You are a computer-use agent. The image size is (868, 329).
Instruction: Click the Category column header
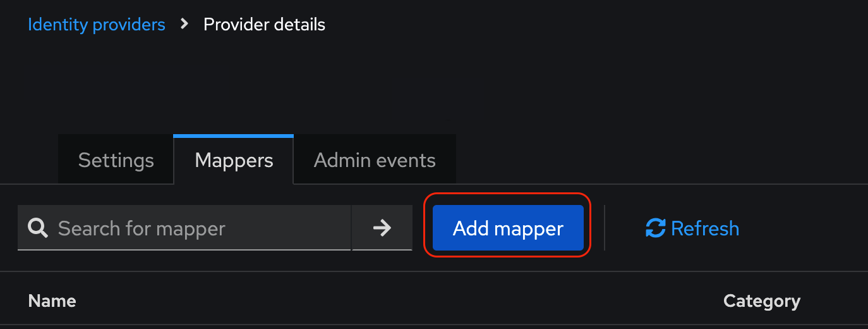coord(761,301)
